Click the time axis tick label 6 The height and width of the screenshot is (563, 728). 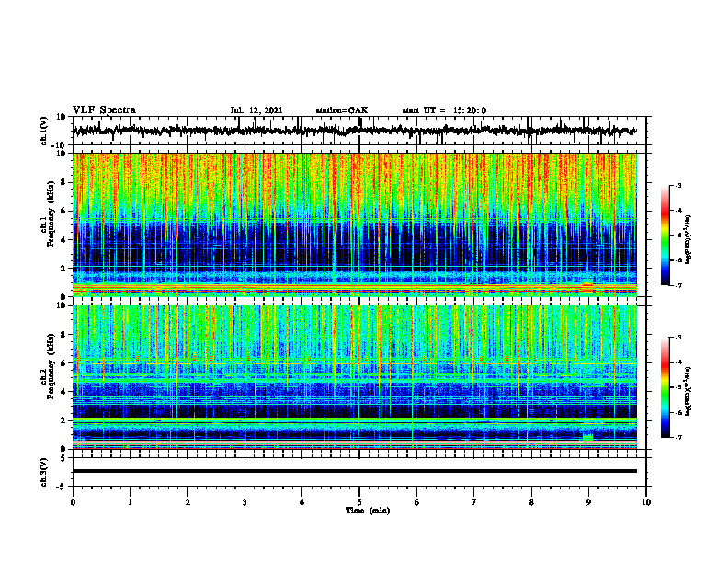coord(417,502)
